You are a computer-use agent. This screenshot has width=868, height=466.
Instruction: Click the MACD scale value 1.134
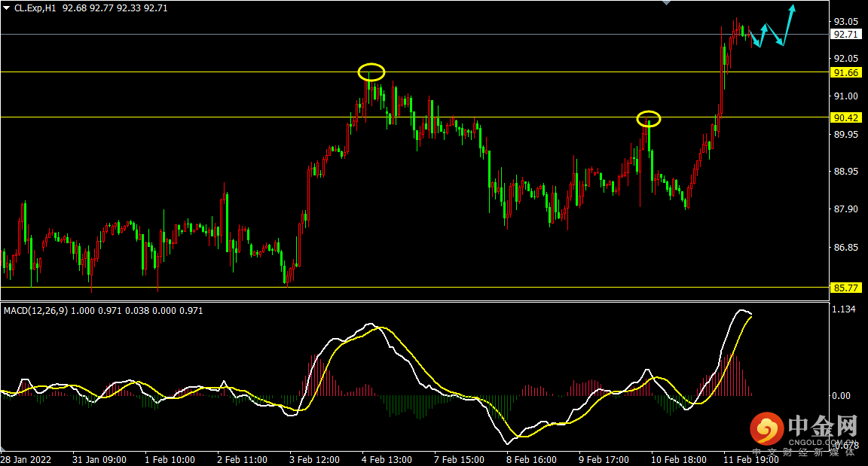tap(844, 309)
